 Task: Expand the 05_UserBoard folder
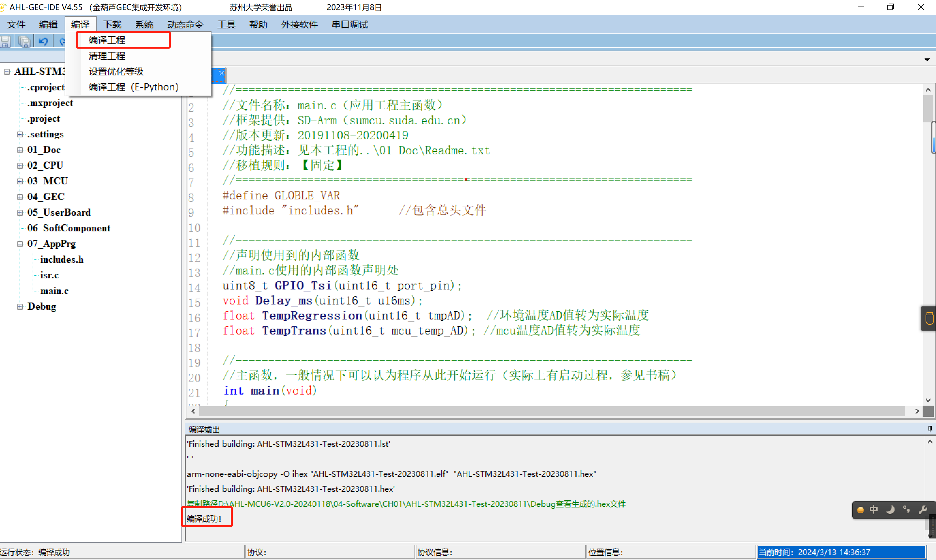(x=20, y=212)
